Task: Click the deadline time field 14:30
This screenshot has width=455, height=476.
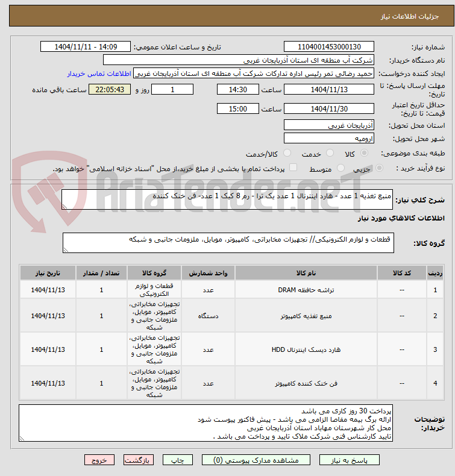Action: click(238, 90)
